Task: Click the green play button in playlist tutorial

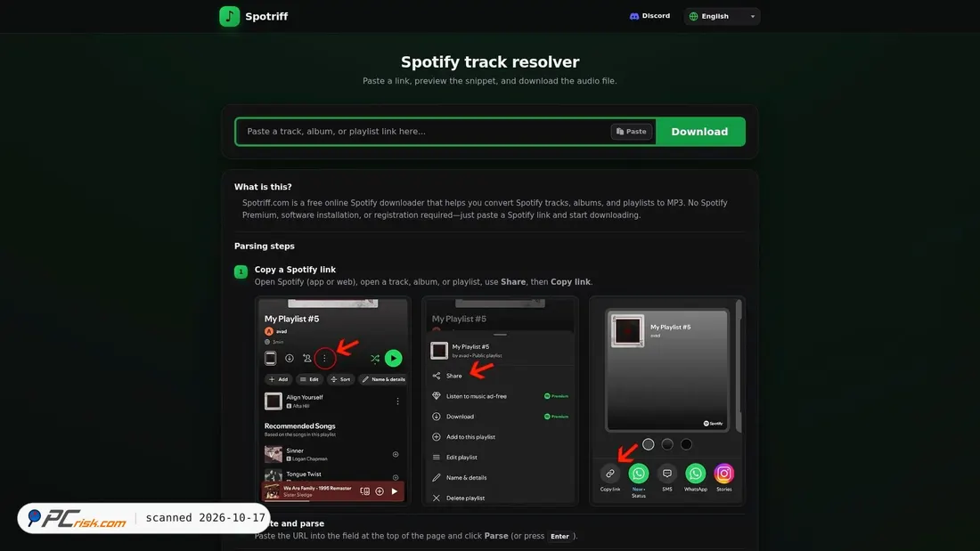Action: 393,358
